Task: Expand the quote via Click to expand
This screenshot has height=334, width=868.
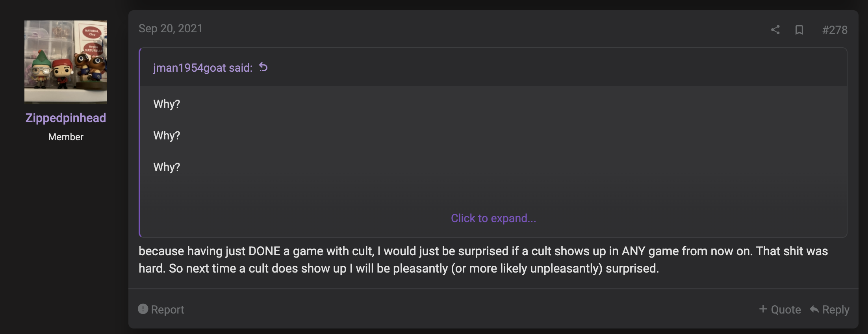Action: [x=493, y=218]
